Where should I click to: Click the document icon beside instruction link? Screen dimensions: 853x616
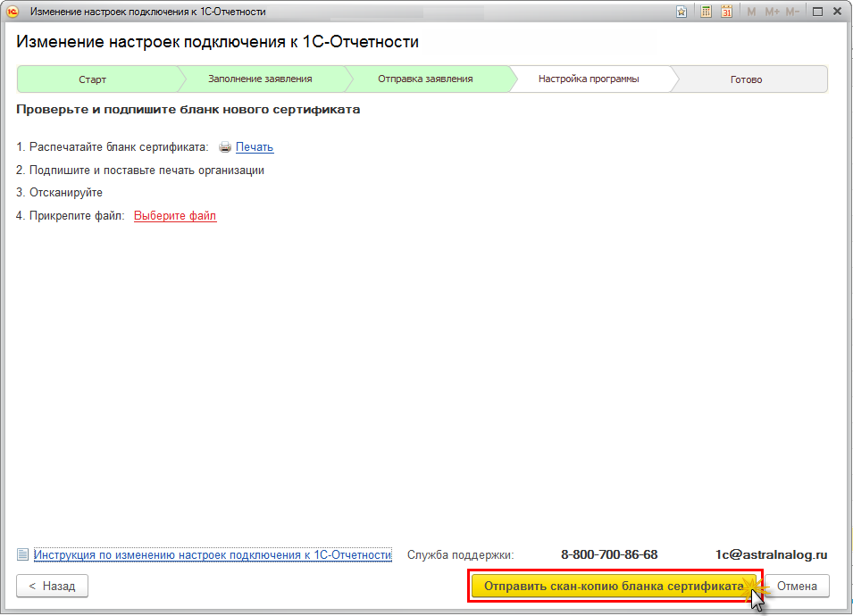[x=22, y=554]
